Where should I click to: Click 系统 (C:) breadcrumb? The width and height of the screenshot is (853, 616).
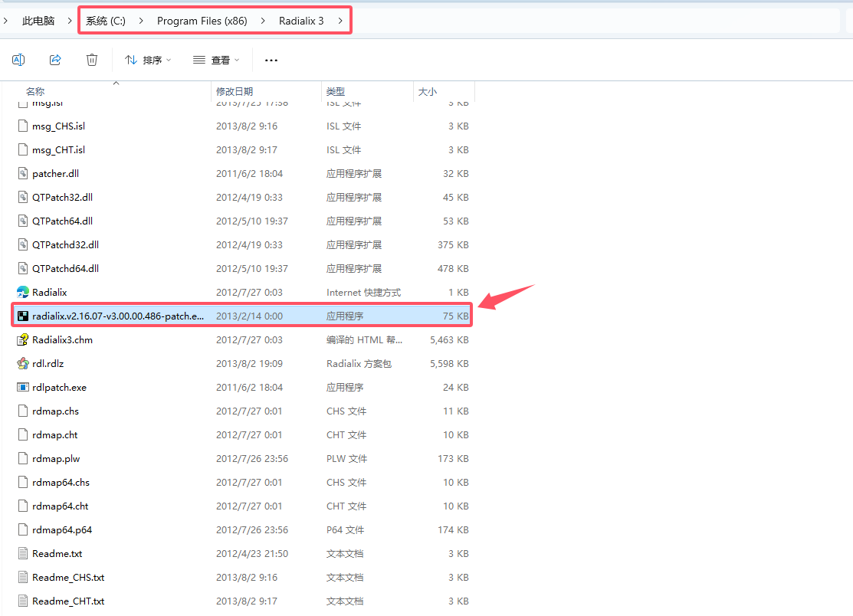pos(106,21)
